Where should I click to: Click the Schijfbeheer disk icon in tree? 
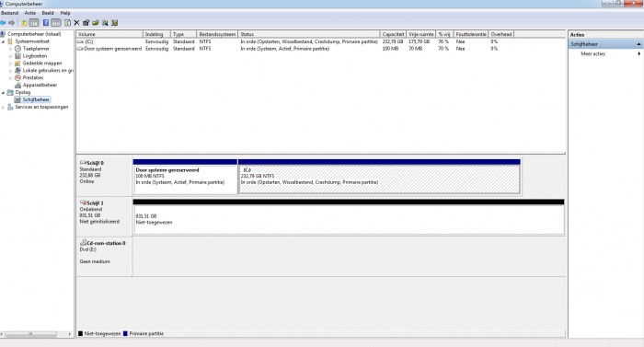[17, 99]
